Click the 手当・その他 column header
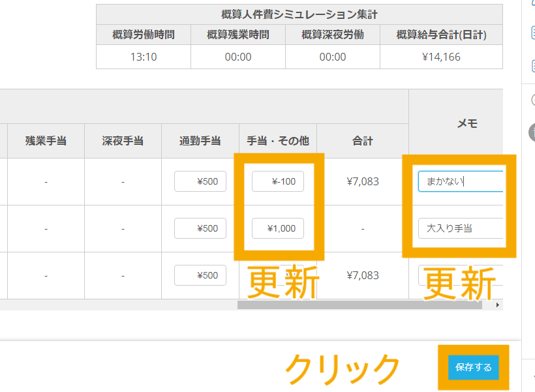Viewport: 535px width, 392px height. [x=278, y=141]
